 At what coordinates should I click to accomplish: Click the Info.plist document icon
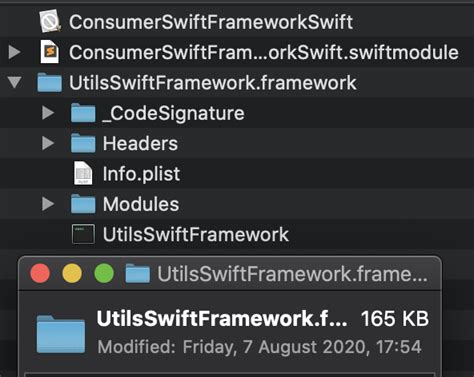(x=83, y=173)
